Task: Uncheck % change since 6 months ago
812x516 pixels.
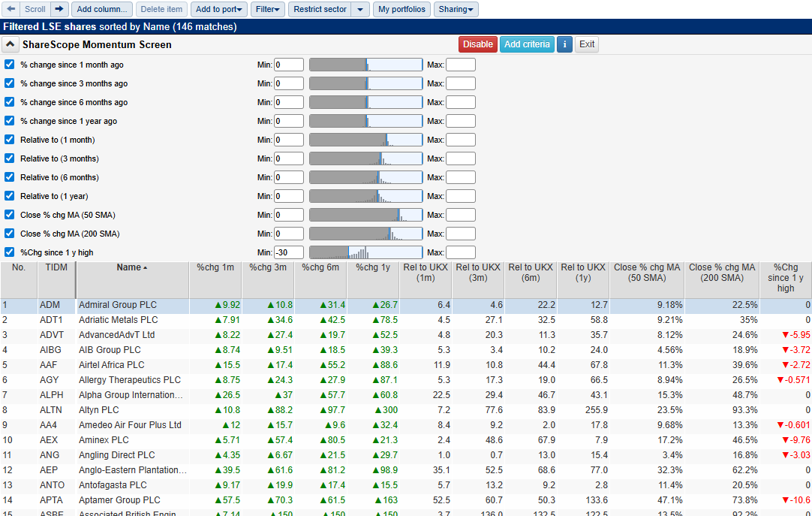Action: click(x=9, y=102)
